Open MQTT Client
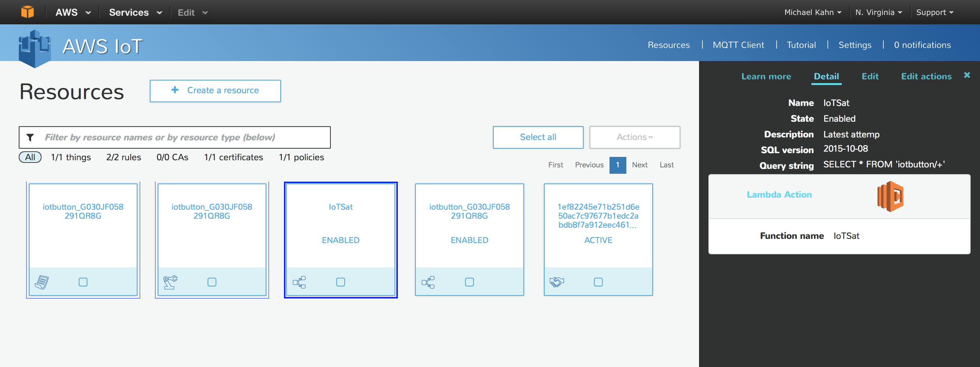Image resolution: width=980 pixels, height=367 pixels. click(738, 45)
